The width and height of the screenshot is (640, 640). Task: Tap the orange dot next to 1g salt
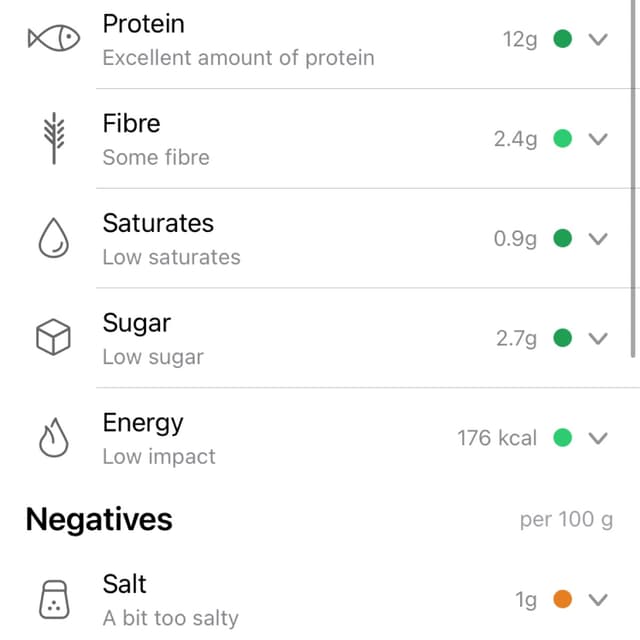pyautogui.click(x=562, y=599)
